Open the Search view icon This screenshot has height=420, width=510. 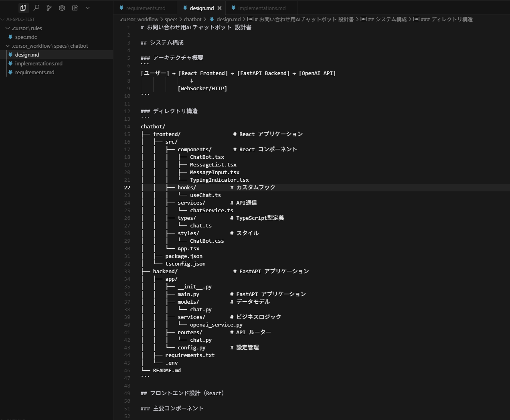[36, 8]
